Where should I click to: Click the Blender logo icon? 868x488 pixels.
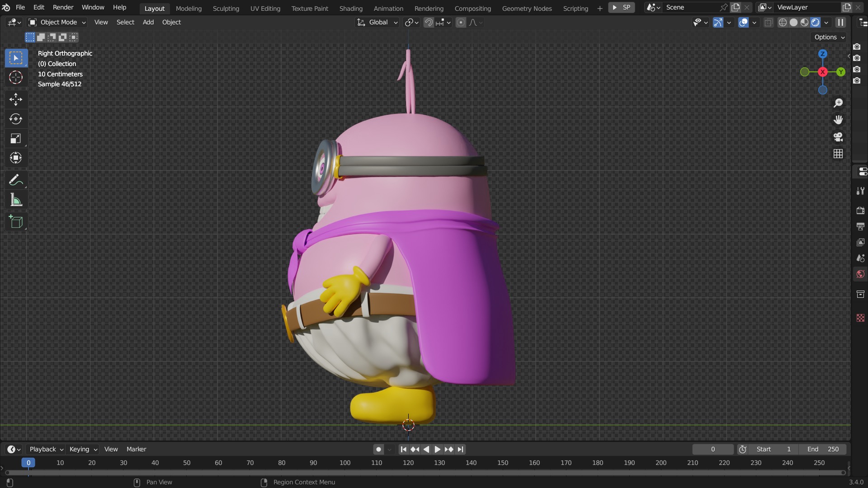pyautogui.click(x=6, y=8)
